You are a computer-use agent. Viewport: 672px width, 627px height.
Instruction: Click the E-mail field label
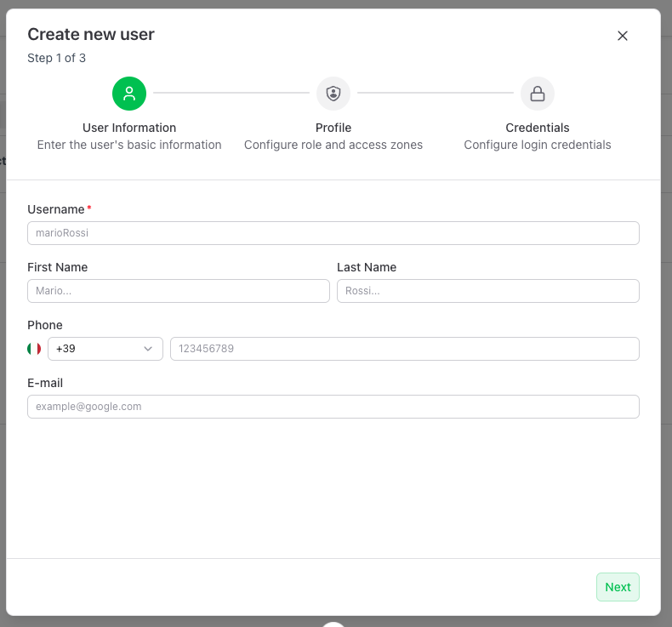pos(45,383)
